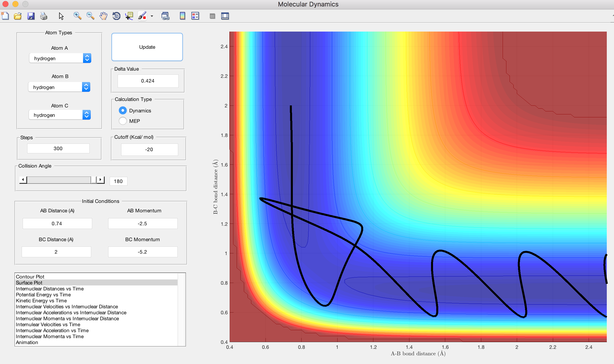
Task: Select the Dynamics calculation type
Action: click(x=123, y=110)
